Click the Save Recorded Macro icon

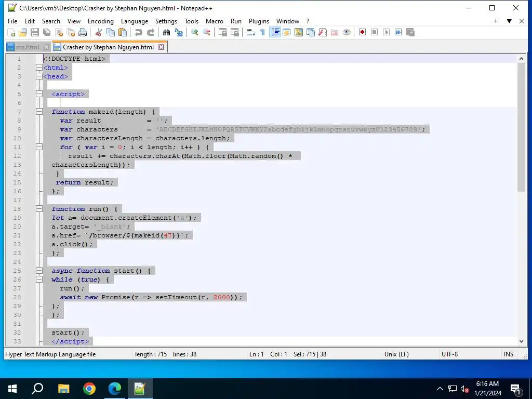click(x=410, y=32)
